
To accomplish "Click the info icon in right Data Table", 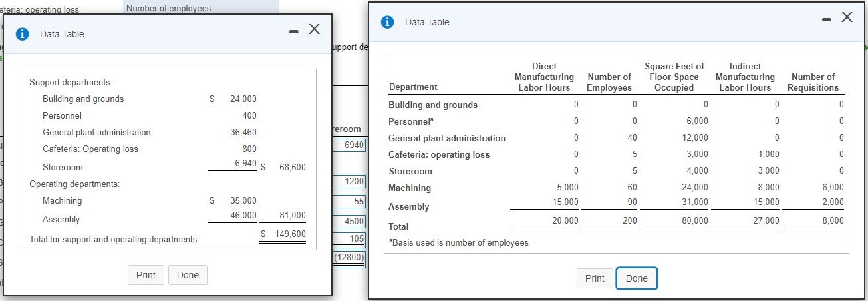I will (388, 22).
